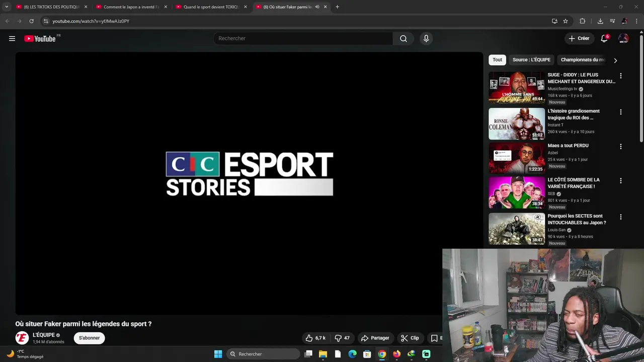Image resolution: width=644 pixels, height=362 pixels.
Task: Close the Où situer Faker tab
Action: pyautogui.click(x=326, y=7)
